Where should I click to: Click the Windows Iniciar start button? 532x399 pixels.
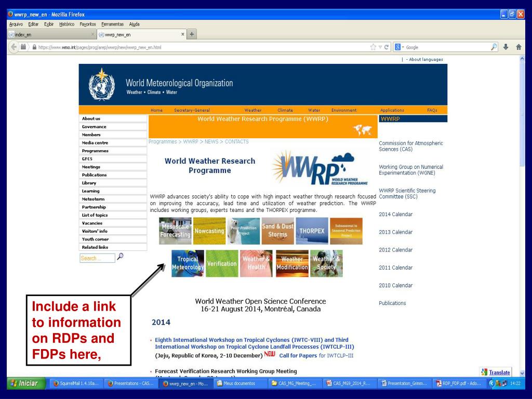point(25,383)
